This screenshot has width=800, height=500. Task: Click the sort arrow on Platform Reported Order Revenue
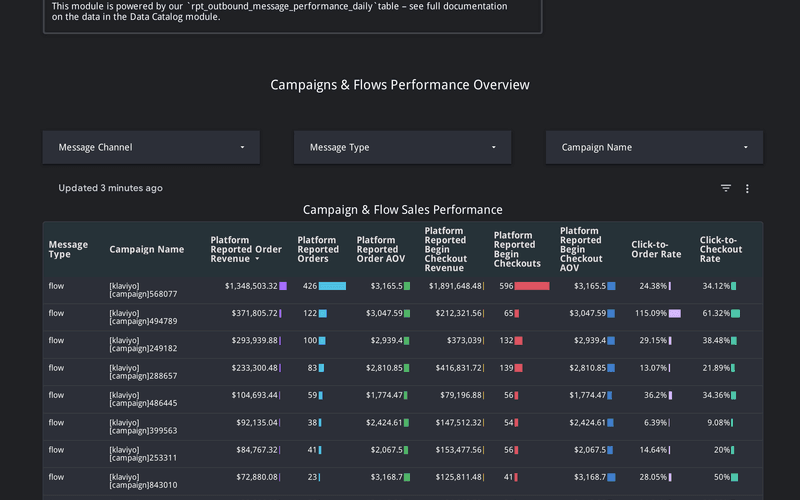point(257,259)
